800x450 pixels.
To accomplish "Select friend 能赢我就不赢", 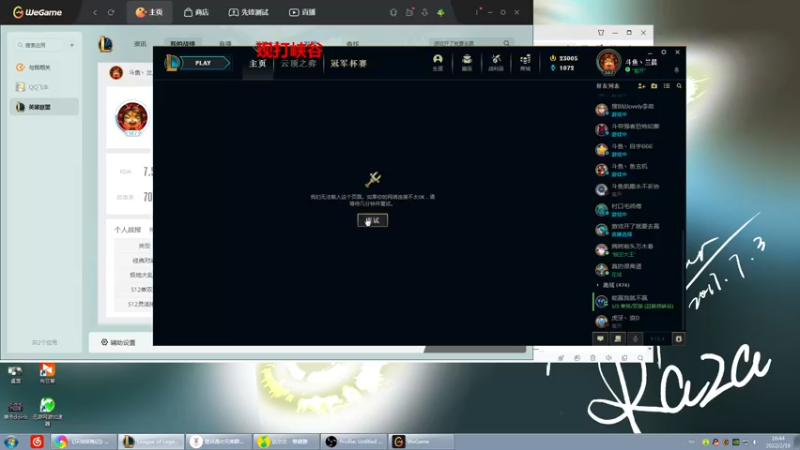I will tap(638, 302).
